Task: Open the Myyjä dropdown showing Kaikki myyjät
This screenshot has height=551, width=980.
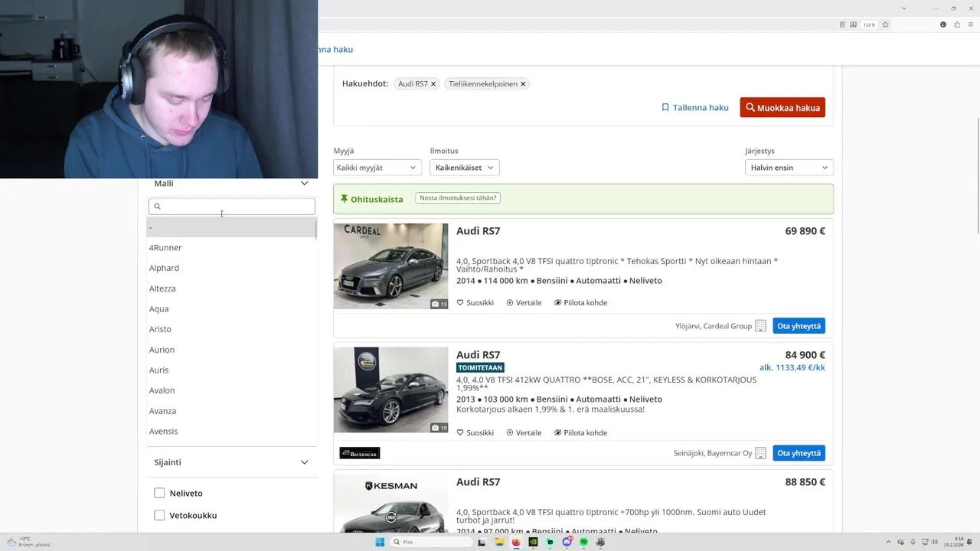Action: coord(377,168)
